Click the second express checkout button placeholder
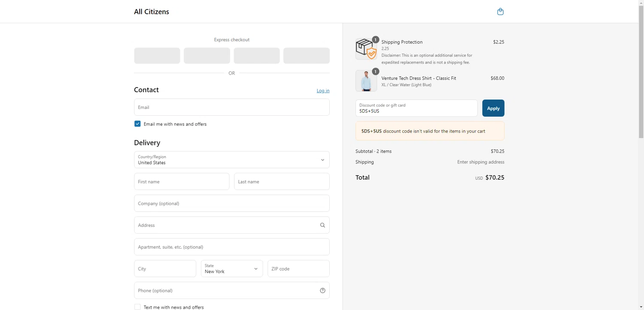644x310 pixels. [x=207, y=56]
